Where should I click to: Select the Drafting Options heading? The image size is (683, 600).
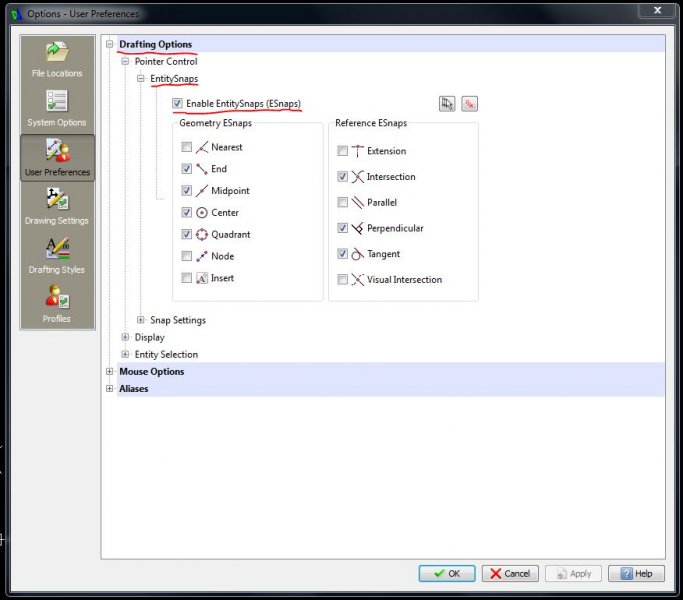156,44
